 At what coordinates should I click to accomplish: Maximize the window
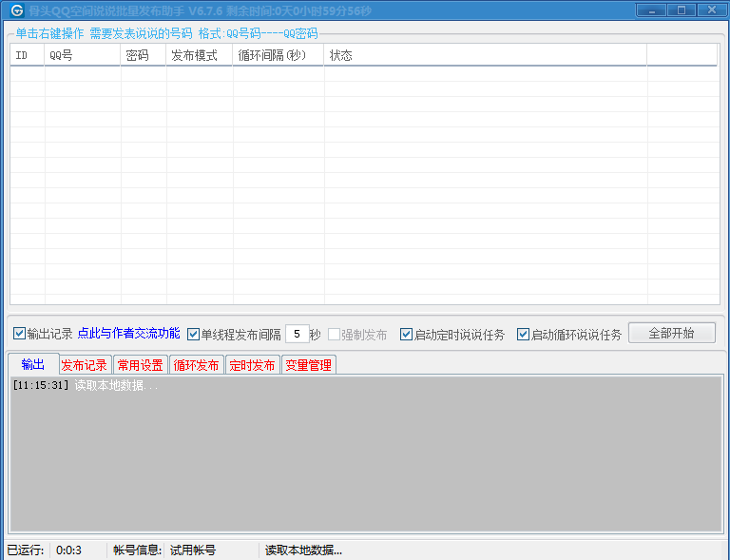point(682,10)
